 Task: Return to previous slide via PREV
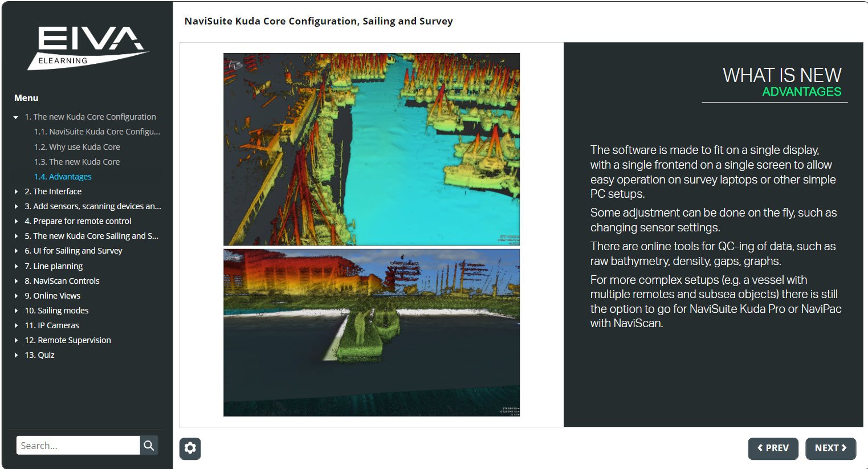click(x=773, y=448)
